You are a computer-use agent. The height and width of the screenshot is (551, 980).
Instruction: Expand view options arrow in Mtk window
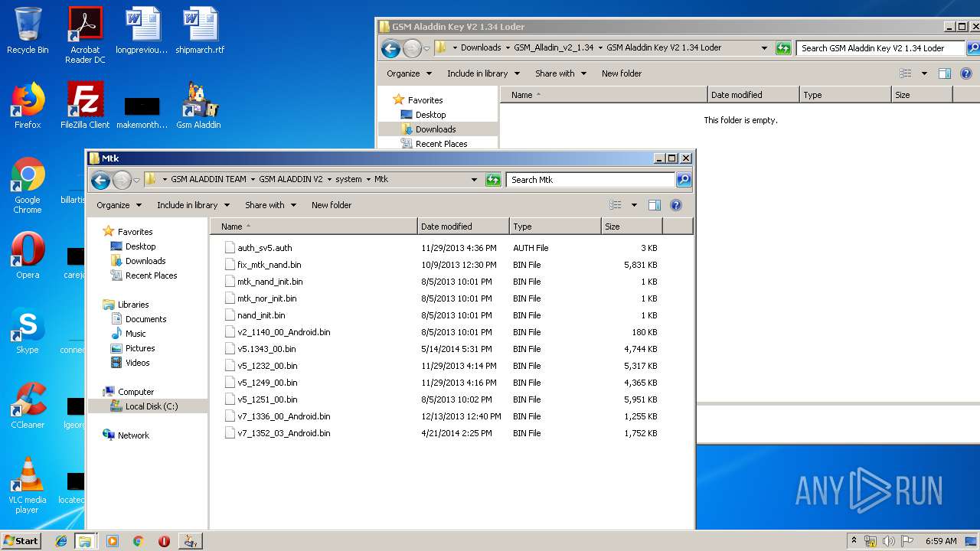[634, 205]
